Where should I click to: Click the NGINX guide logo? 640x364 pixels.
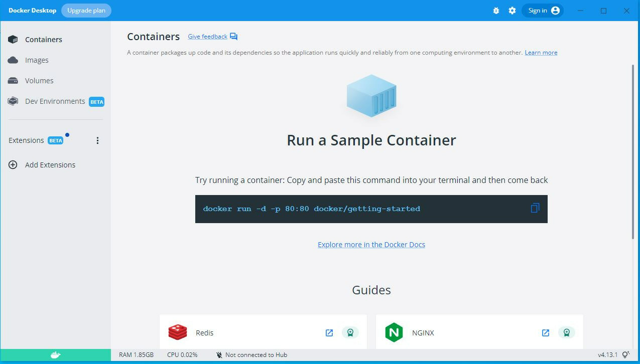click(x=394, y=332)
